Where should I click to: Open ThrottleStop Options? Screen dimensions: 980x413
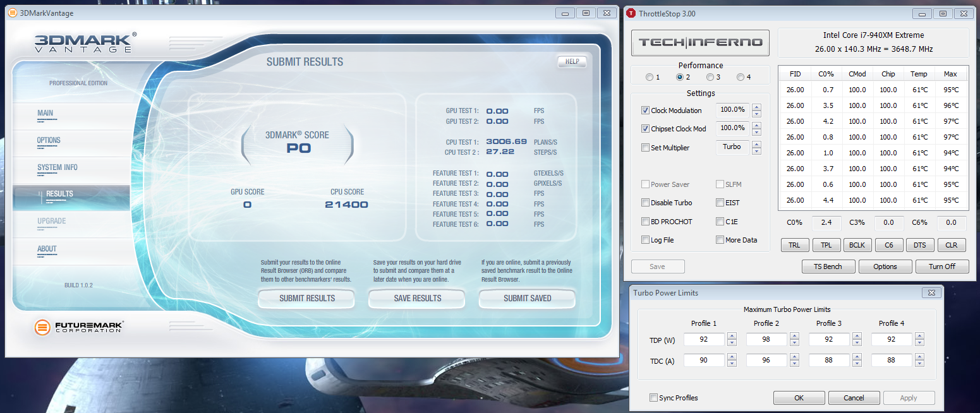885,266
